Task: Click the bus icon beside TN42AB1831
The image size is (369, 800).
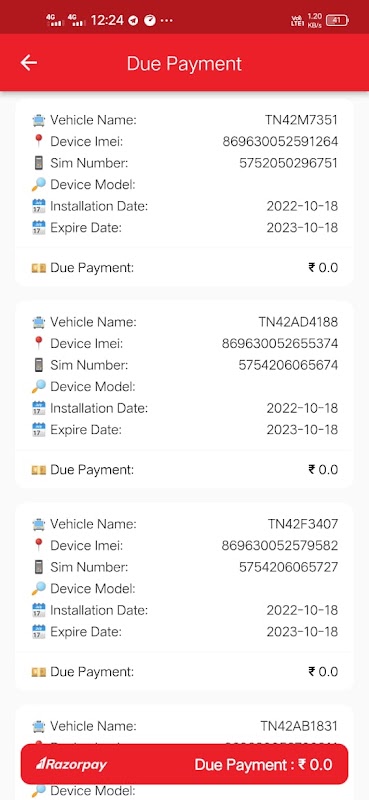Action: 38,726
